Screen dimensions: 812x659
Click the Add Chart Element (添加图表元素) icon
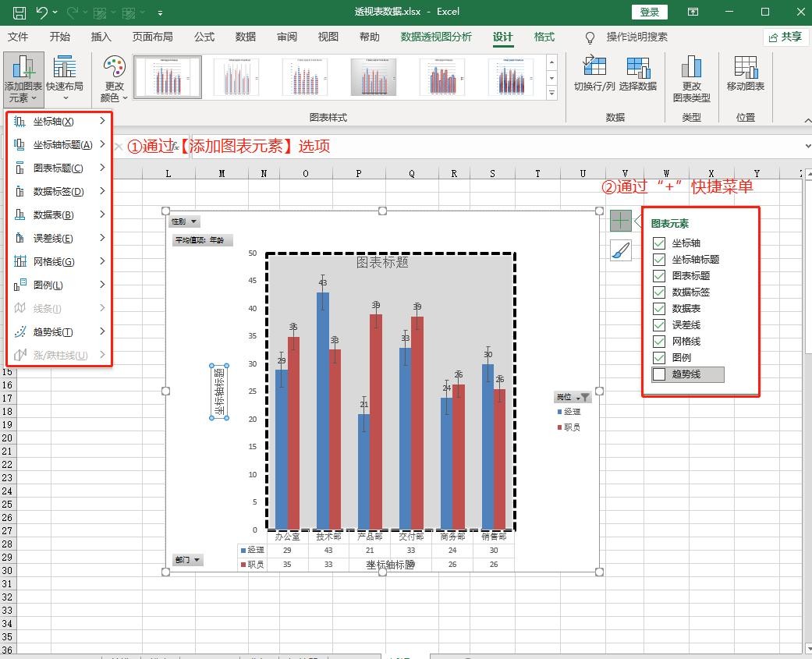23,69
